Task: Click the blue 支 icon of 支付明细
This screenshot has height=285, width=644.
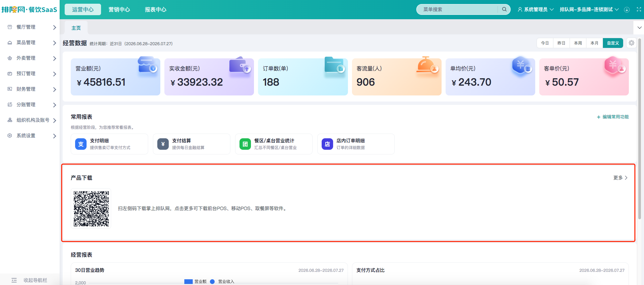Action: pyautogui.click(x=81, y=144)
